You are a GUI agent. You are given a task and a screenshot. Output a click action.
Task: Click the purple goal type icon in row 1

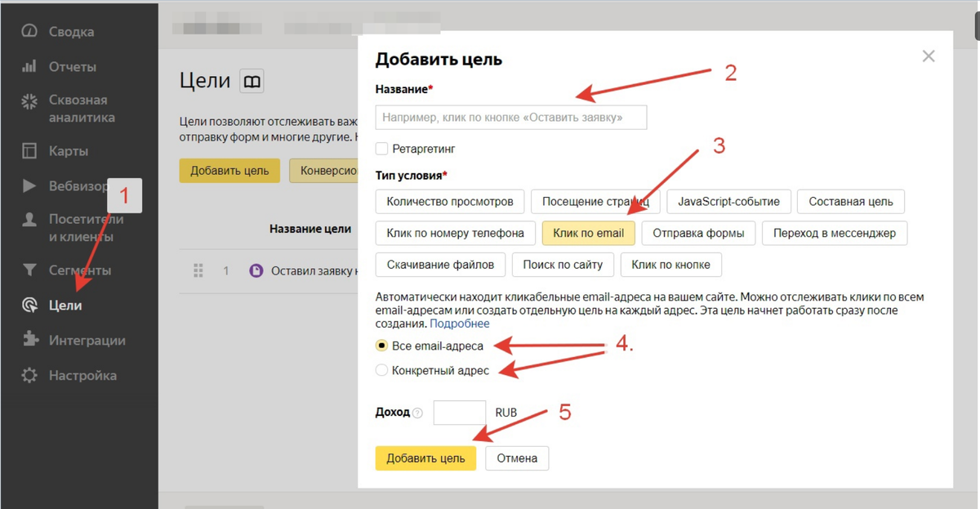256,270
